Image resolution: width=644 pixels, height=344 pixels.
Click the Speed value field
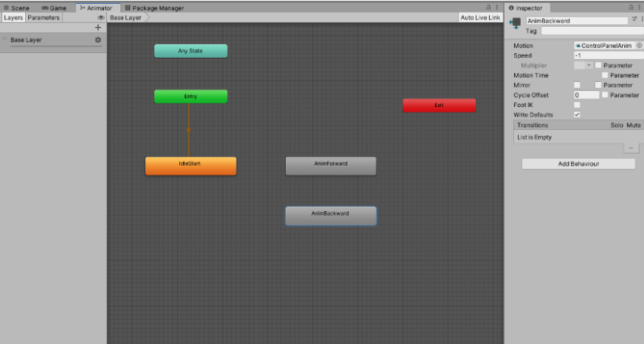pyautogui.click(x=608, y=55)
